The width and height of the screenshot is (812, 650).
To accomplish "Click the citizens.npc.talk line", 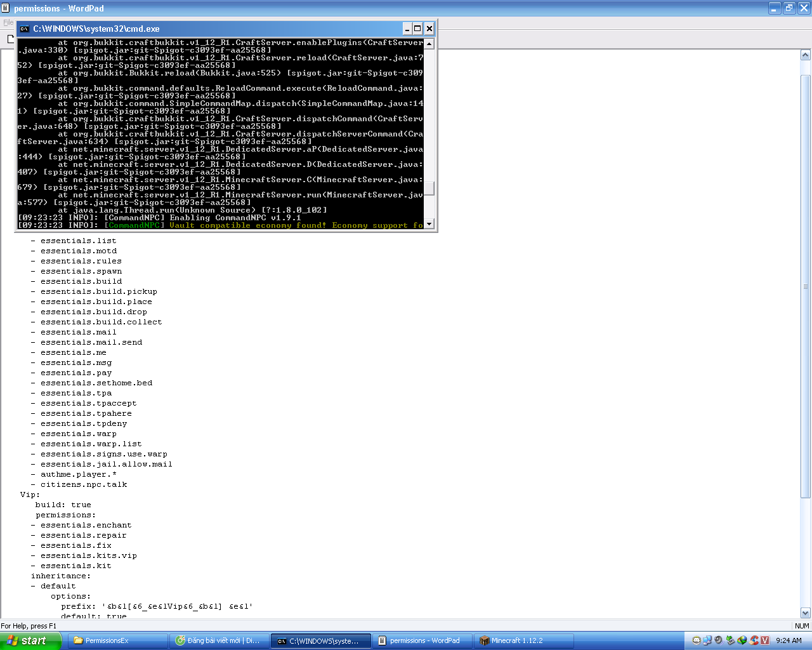I will tap(79, 484).
